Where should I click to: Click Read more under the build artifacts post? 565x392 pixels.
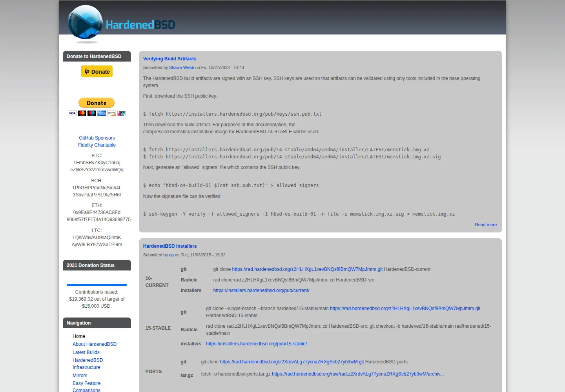[x=486, y=225]
